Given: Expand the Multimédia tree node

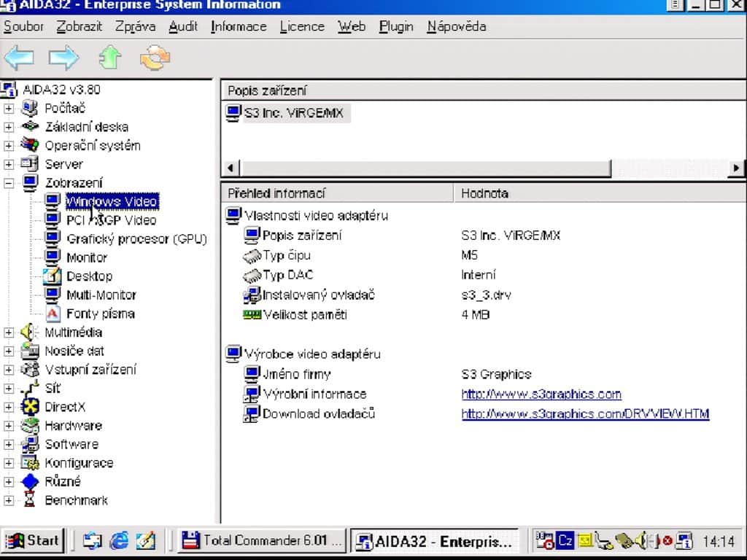Looking at the screenshot, I should click(9, 332).
